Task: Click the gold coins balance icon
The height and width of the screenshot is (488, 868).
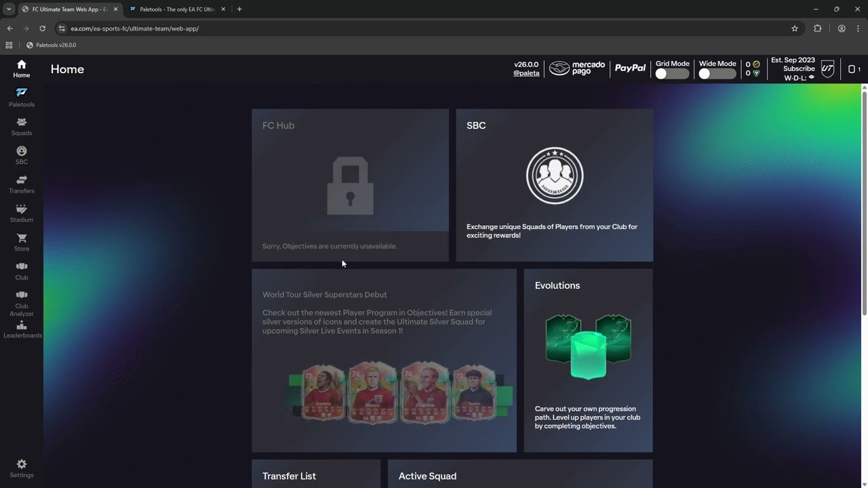Action: pyautogui.click(x=756, y=64)
